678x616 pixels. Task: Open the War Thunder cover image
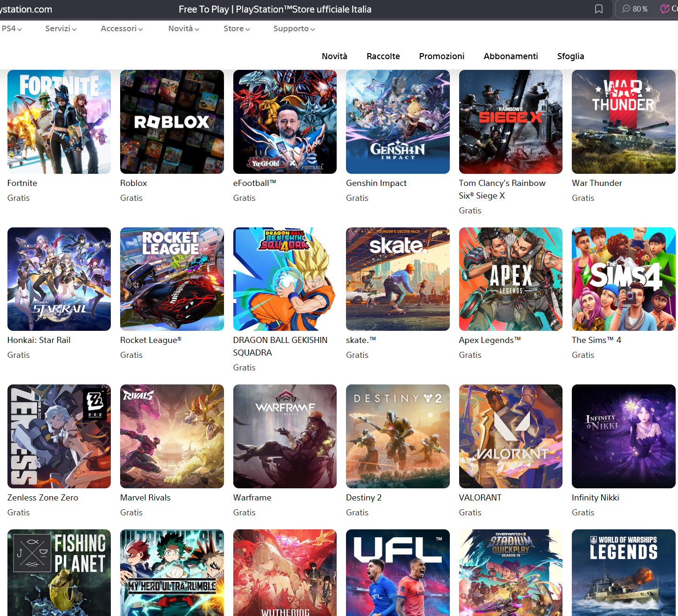624,122
